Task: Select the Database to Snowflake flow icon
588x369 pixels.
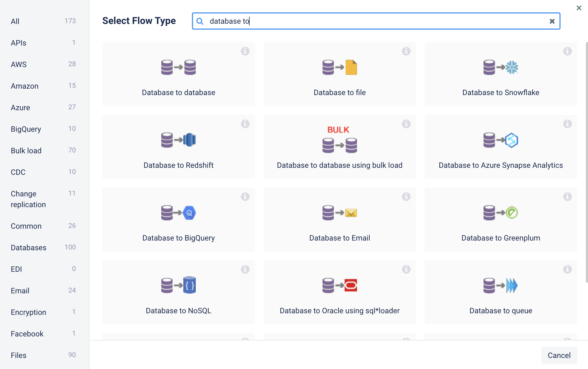Action: coord(500,67)
